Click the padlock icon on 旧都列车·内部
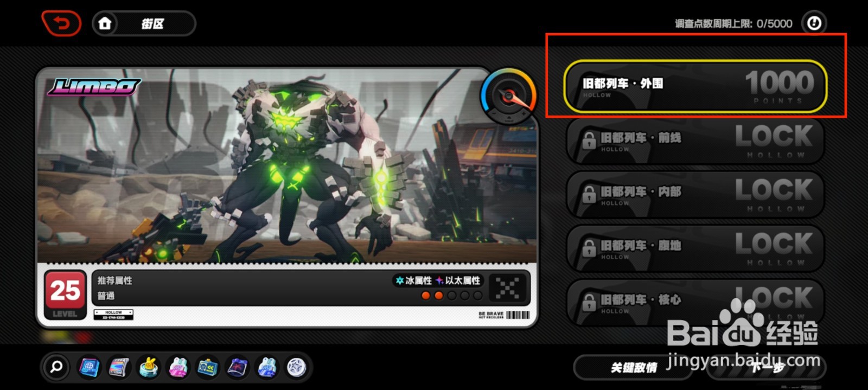 click(589, 194)
